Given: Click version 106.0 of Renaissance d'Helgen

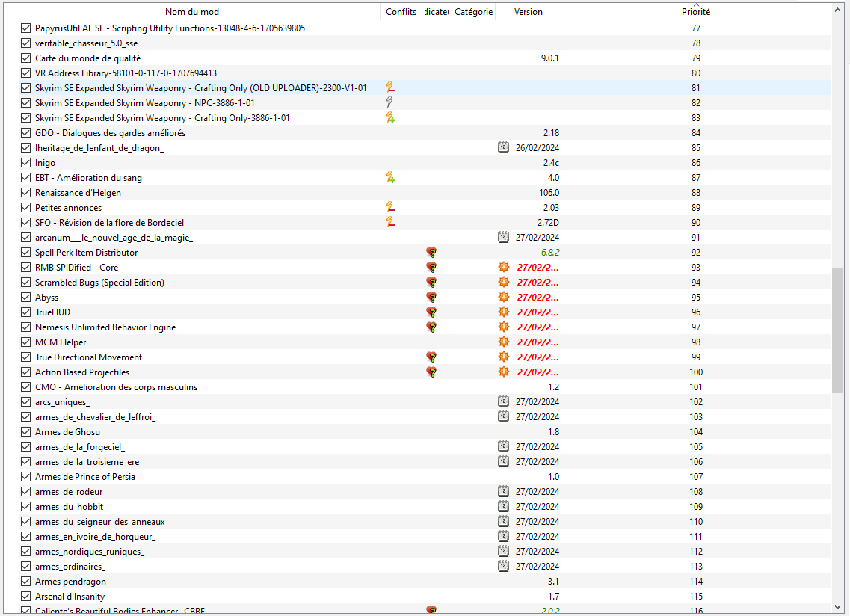Looking at the screenshot, I should point(549,193).
